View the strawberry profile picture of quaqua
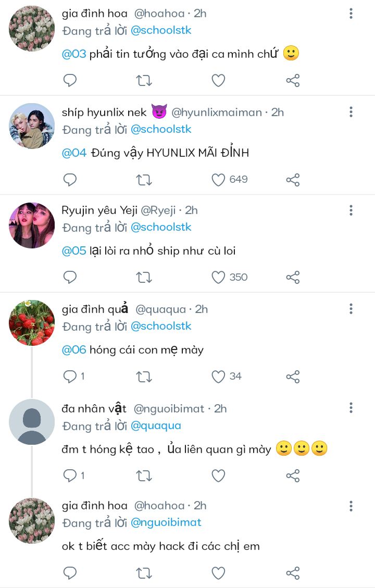Viewport: 375px width, 588px height. coord(32,323)
